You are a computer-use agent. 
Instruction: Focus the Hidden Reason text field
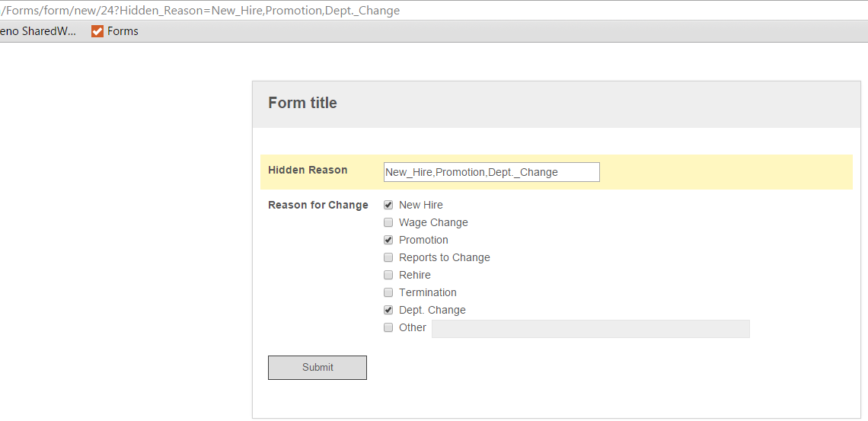492,172
